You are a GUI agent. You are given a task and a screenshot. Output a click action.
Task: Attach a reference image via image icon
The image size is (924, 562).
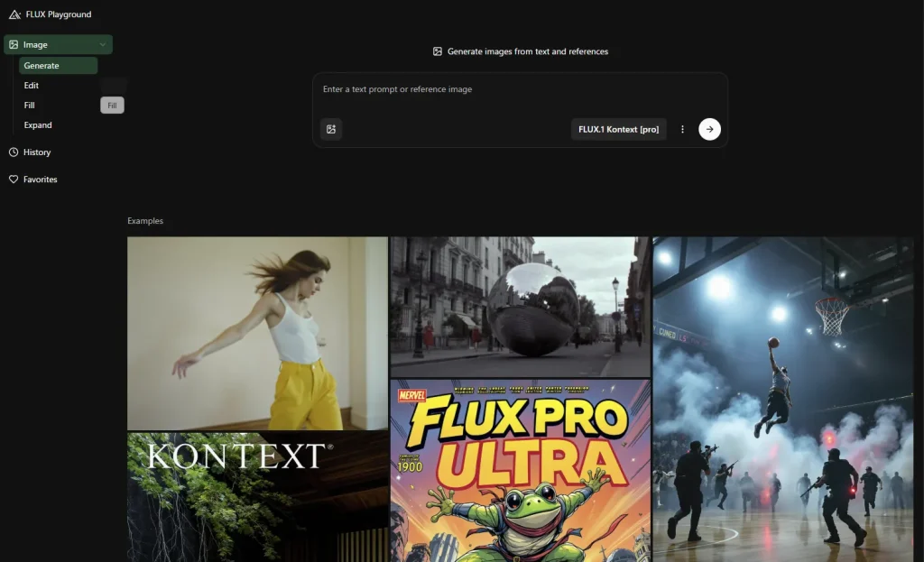331,129
